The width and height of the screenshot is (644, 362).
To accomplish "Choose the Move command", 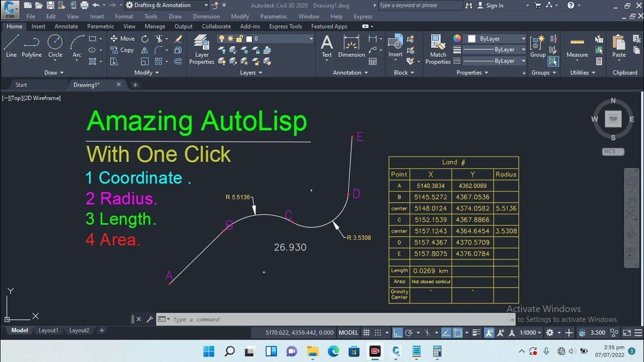I will (x=122, y=39).
